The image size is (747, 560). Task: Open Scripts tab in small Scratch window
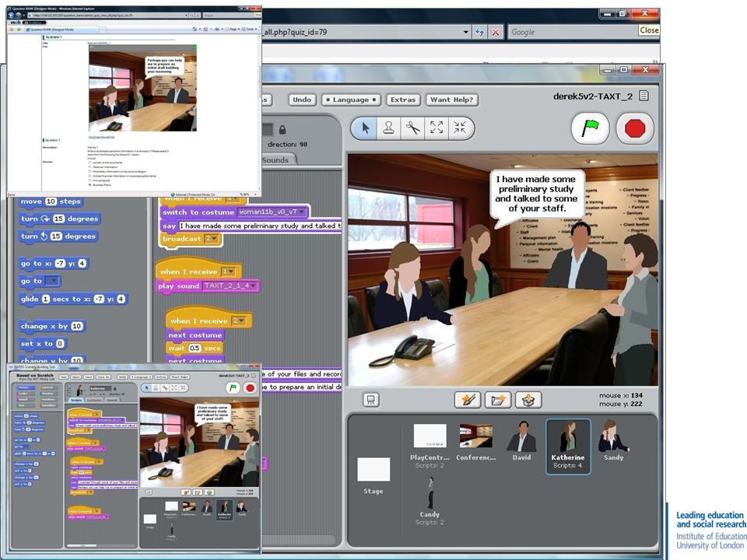pyautogui.click(x=76, y=400)
